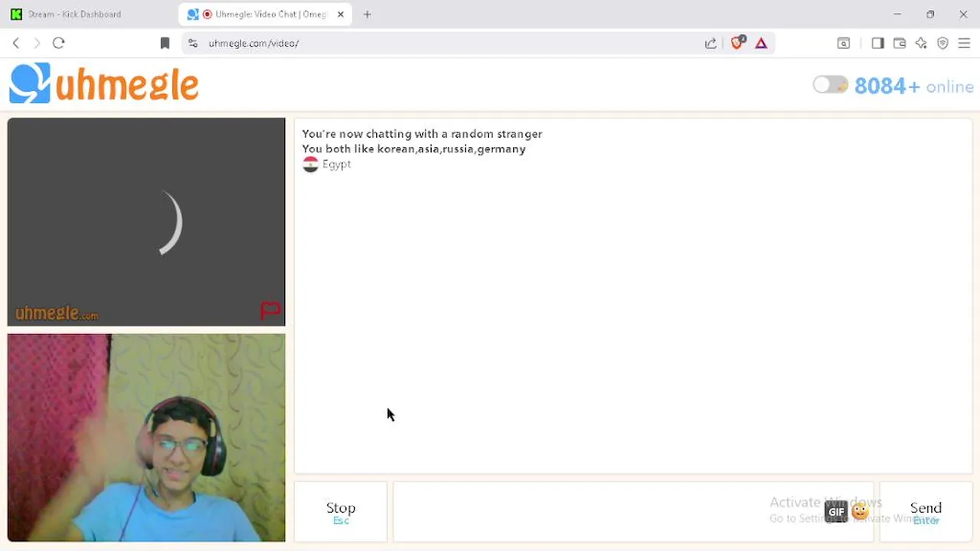Click the stranger's loading video panel
Image resolution: width=980 pixels, height=551 pixels.
pyautogui.click(x=146, y=222)
